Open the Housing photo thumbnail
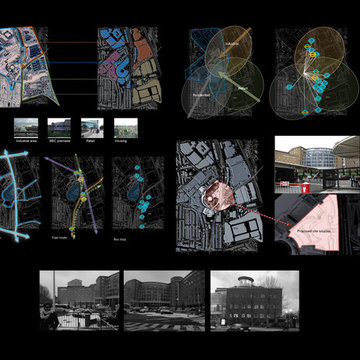Screen dimensions: 360x360 (x=126, y=128)
